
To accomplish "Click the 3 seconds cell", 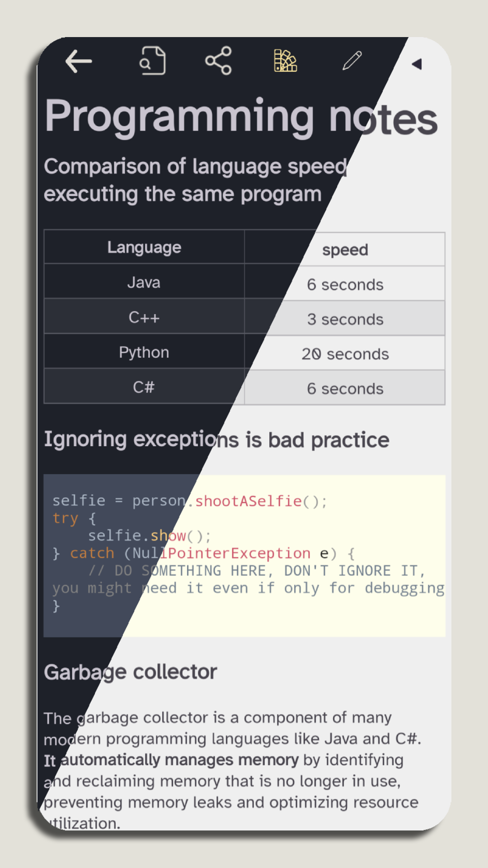I will [x=345, y=319].
